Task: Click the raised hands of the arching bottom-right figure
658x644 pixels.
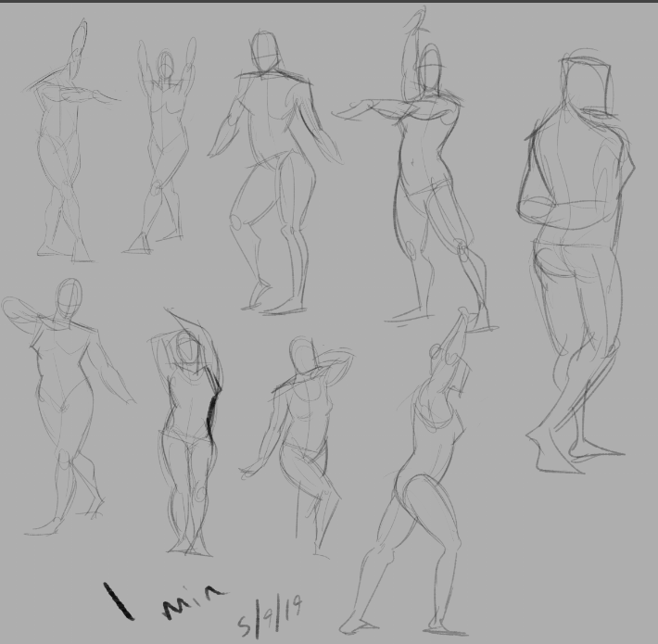Action: pyautogui.click(x=458, y=322)
